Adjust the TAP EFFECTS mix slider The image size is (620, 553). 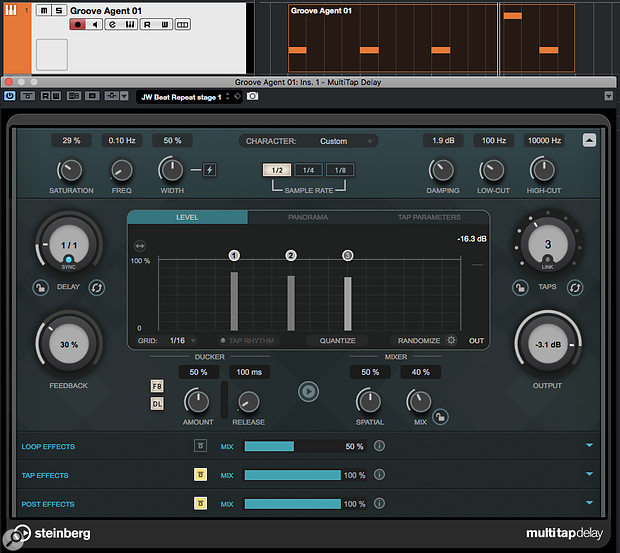[304, 475]
